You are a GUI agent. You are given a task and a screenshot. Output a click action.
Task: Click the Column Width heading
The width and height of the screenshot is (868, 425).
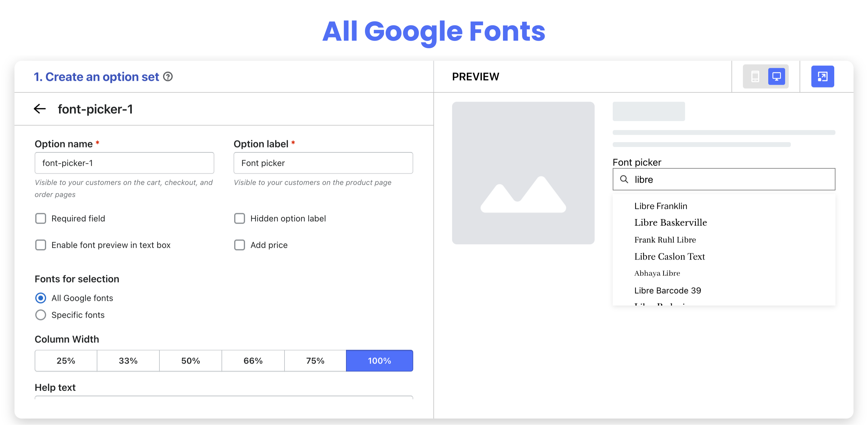coord(67,339)
